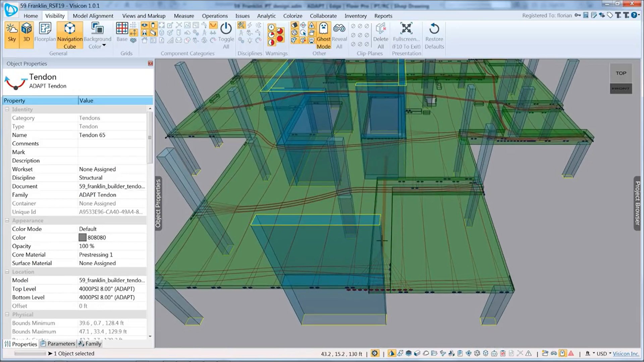Click the Toggle All component categories button
The height and width of the screenshot is (362, 644).
(x=226, y=35)
